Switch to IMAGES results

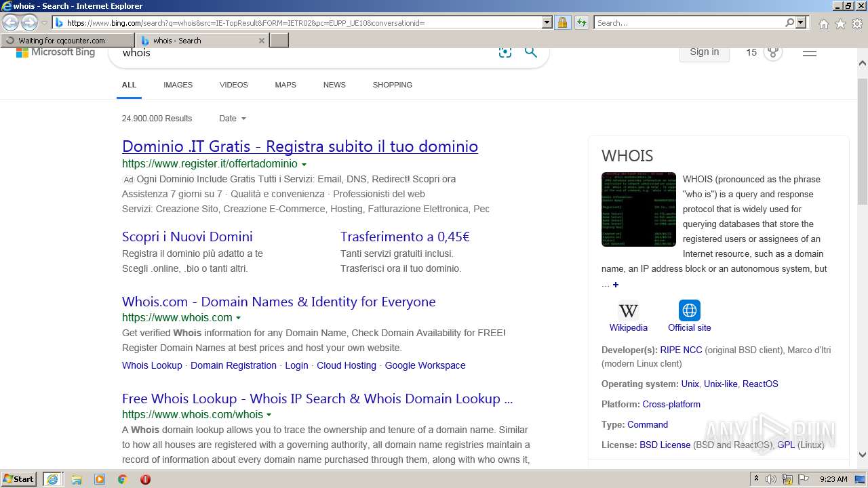178,85
